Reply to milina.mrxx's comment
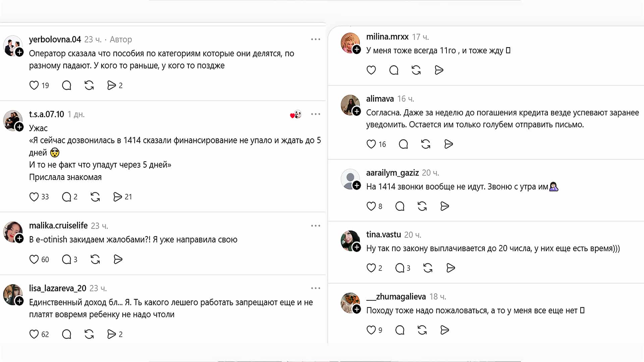The image size is (644, 362). pos(394,70)
